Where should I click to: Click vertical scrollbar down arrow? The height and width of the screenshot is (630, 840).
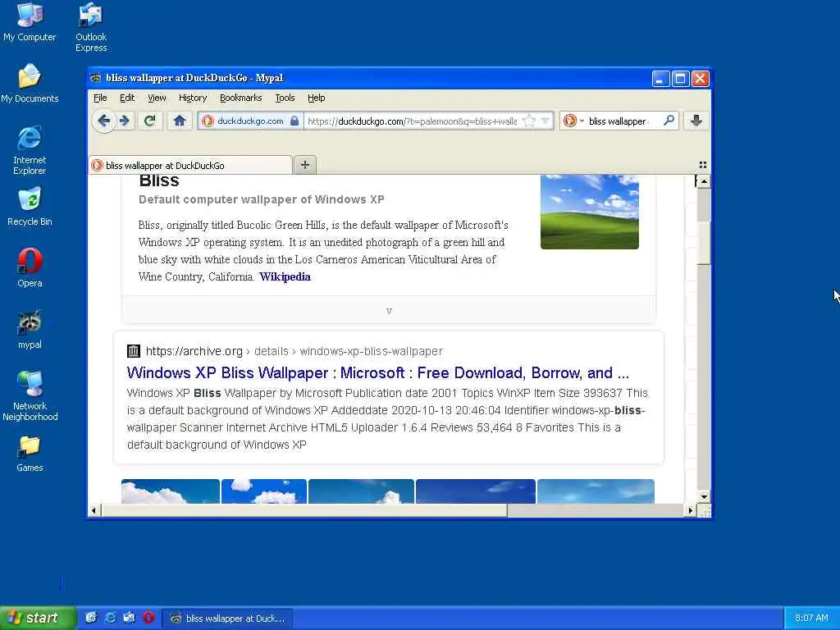(704, 496)
